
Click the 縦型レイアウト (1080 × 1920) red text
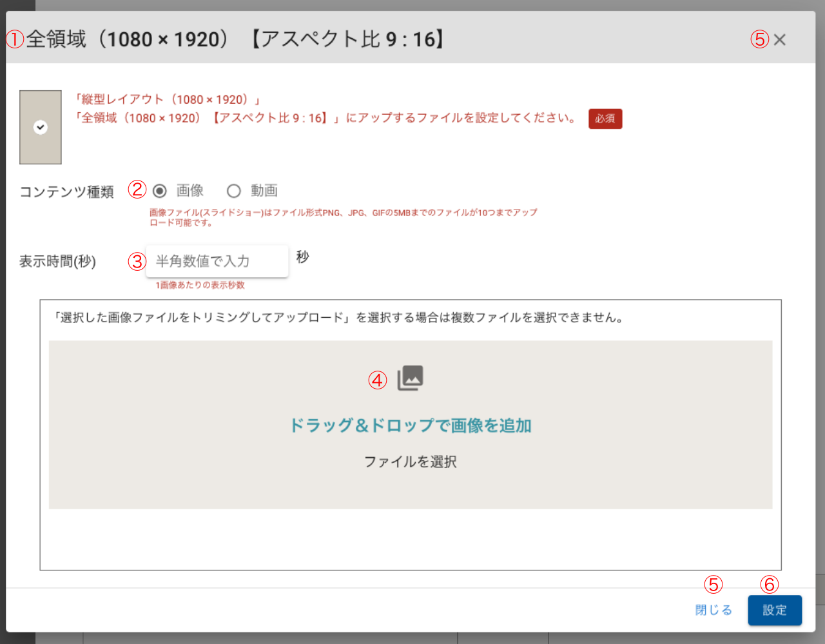click(168, 99)
